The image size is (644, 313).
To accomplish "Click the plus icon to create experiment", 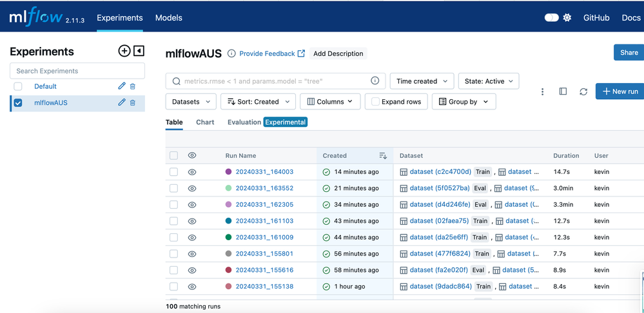I will (x=124, y=51).
